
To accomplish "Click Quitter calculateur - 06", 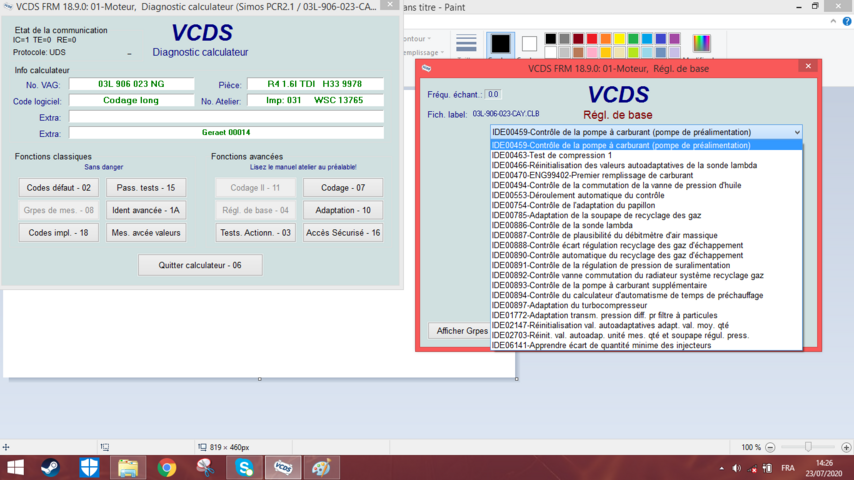I will pyautogui.click(x=200, y=265).
